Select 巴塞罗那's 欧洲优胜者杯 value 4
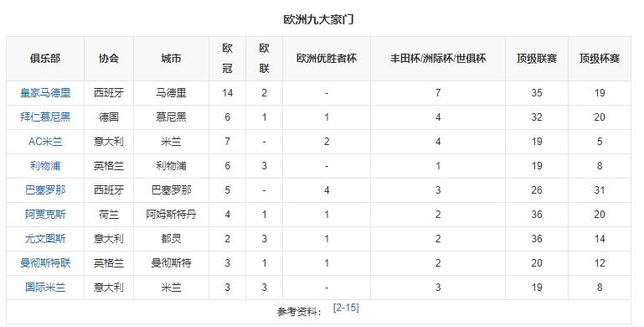This screenshot has height=327, width=644. (327, 190)
